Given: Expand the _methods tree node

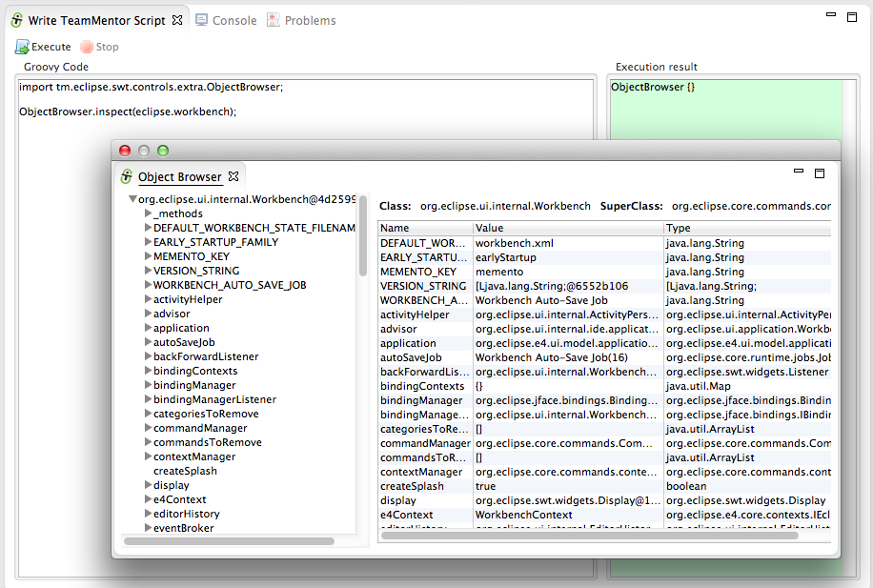Looking at the screenshot, I should pos(148,213).
